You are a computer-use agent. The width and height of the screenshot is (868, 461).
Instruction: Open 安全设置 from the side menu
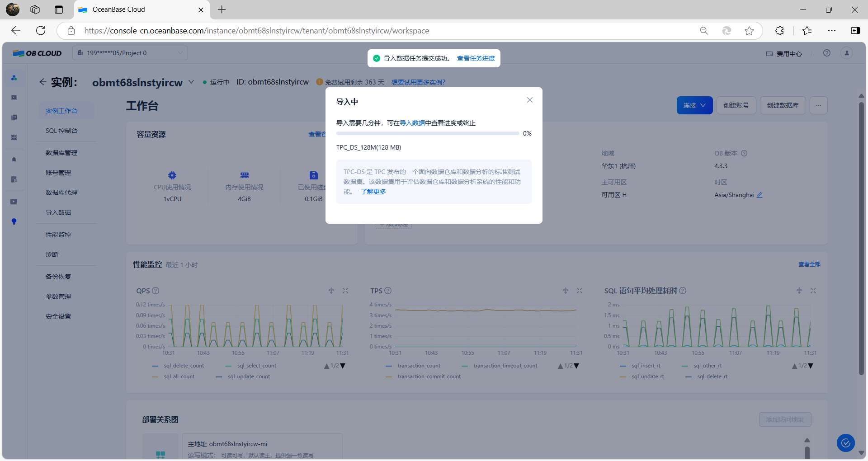click(58, 316)
